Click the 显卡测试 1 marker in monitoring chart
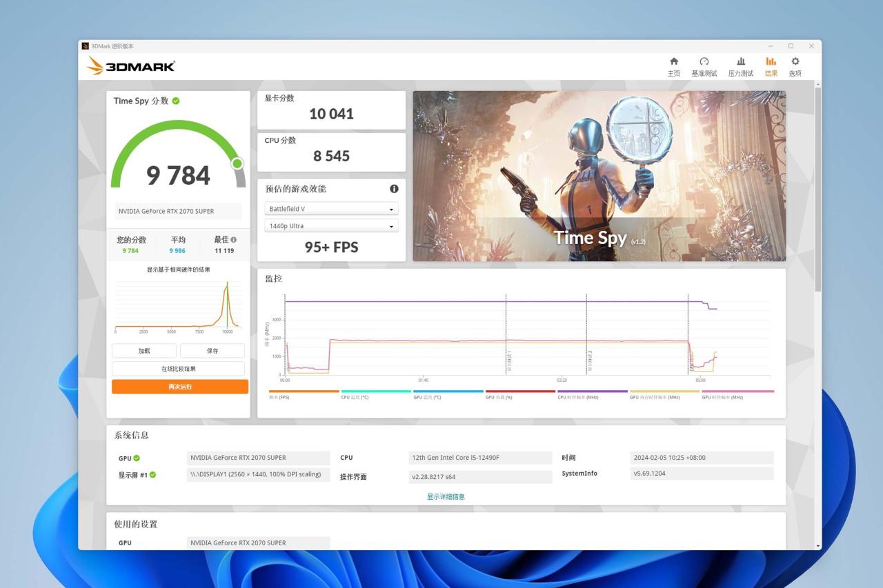This screenshot has width=883, height=588. click(510, 361)
